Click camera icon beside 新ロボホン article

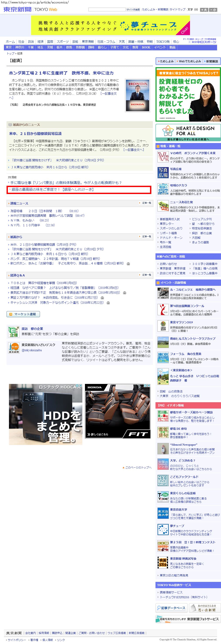(x=128, y=264)
